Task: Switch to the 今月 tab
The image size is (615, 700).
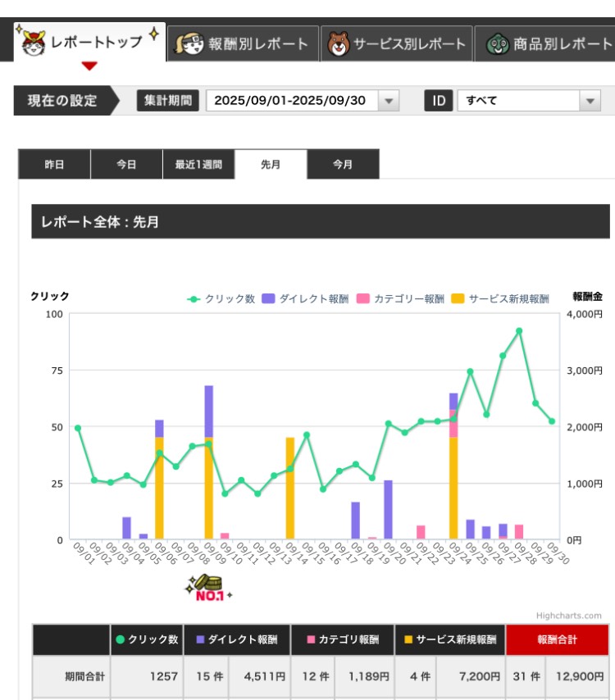Action: [343, 164]
